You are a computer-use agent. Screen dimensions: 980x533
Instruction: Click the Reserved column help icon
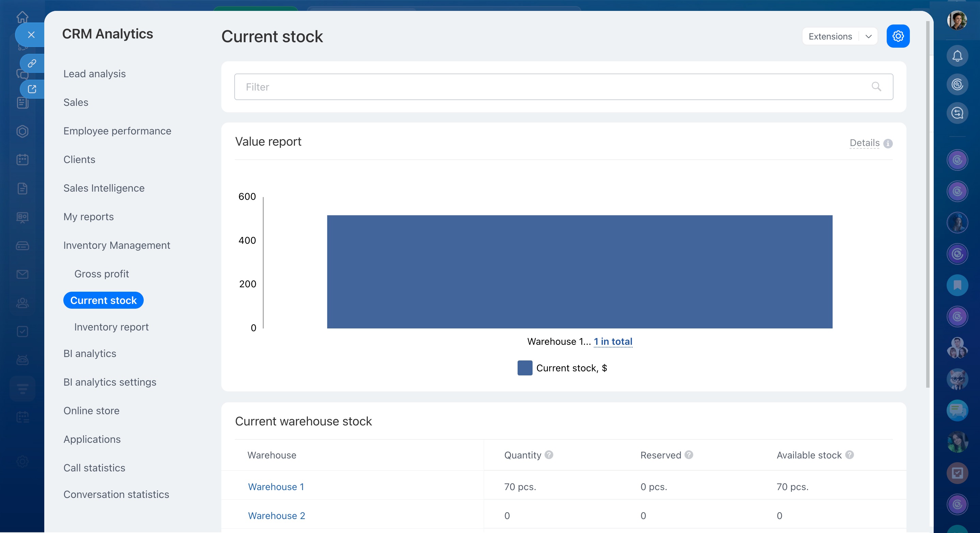[689, 455]
